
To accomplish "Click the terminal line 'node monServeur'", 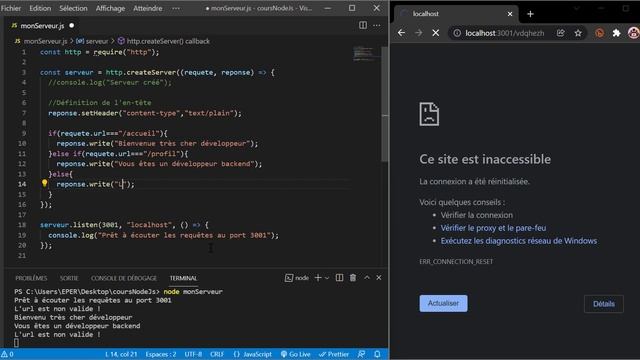I will (x=193, y=291).
